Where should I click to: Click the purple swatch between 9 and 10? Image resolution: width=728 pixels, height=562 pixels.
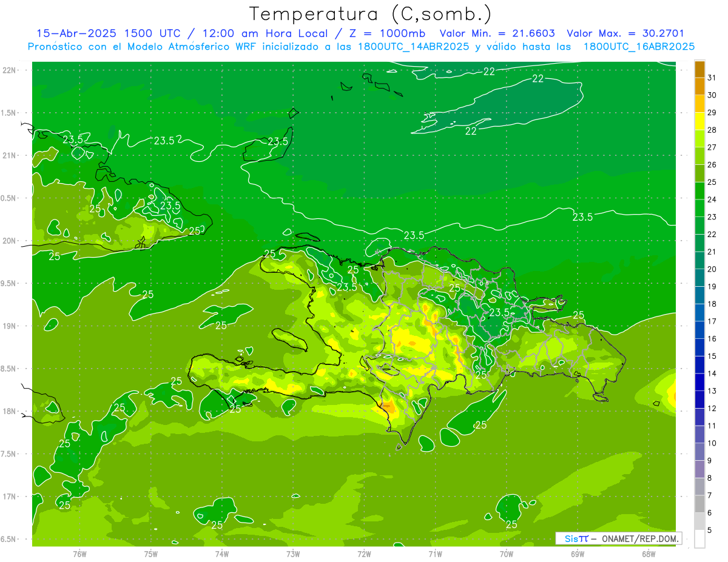coord(699,452)
